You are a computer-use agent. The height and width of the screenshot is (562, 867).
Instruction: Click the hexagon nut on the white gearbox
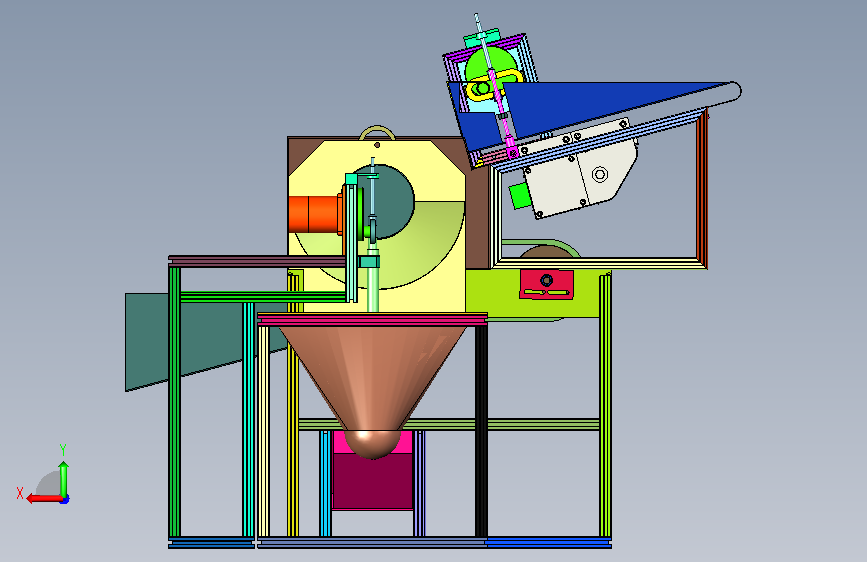[x=600, y=175]
